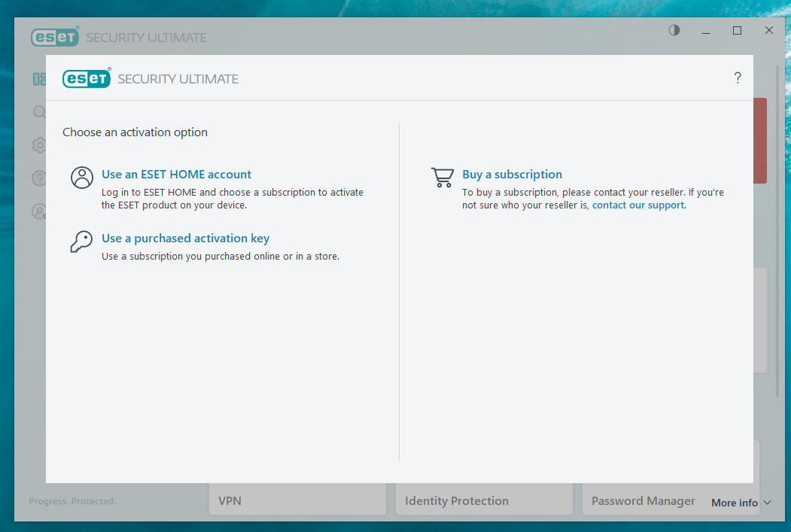
Task: Open the account sidebar icon in main window
Action: point(39,211)
